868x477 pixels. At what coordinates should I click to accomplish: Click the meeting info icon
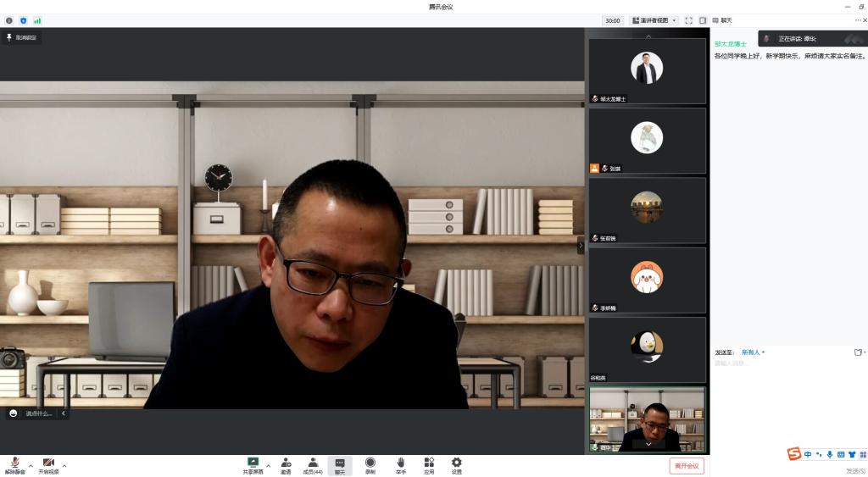click(x=9, y=20)
